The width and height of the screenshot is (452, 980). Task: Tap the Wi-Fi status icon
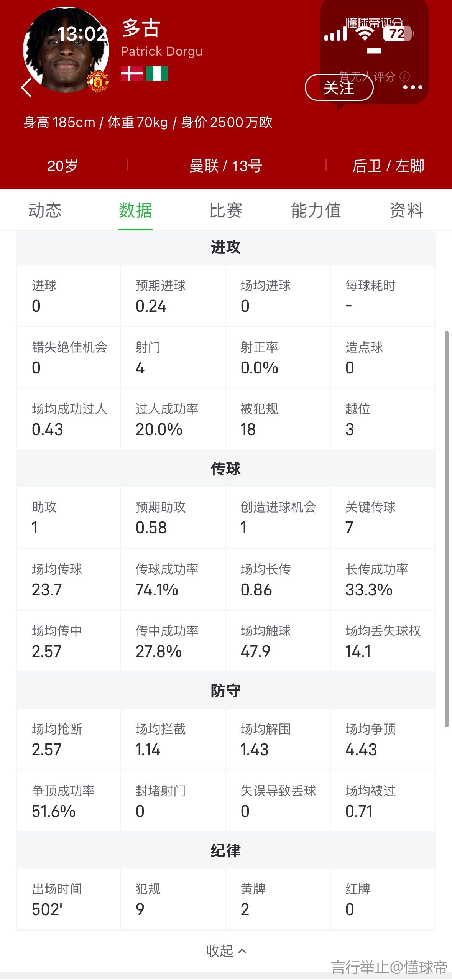[365, 34]
